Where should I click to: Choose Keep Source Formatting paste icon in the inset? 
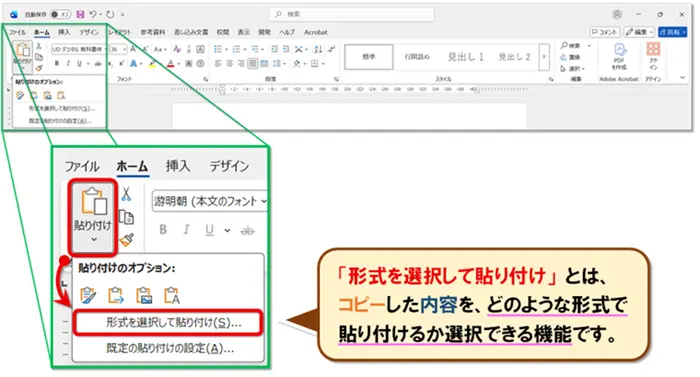tap(88, 295)
